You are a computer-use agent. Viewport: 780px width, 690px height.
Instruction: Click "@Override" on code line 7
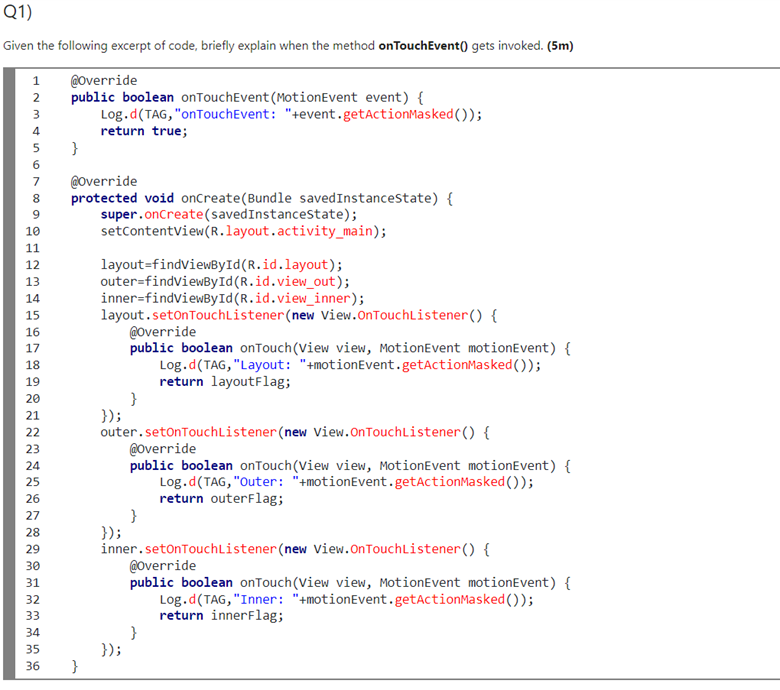click(x=104, y=182)
